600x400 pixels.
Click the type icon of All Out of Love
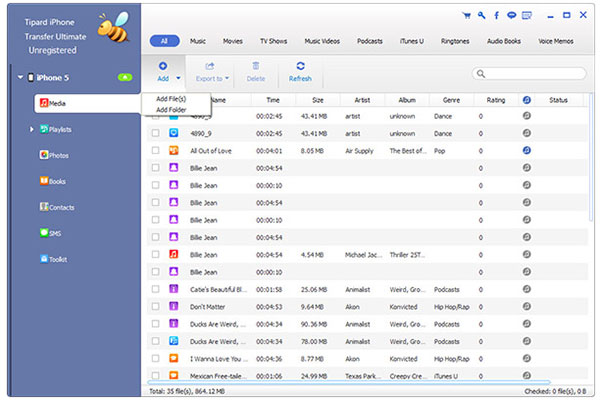pos(174,150)
